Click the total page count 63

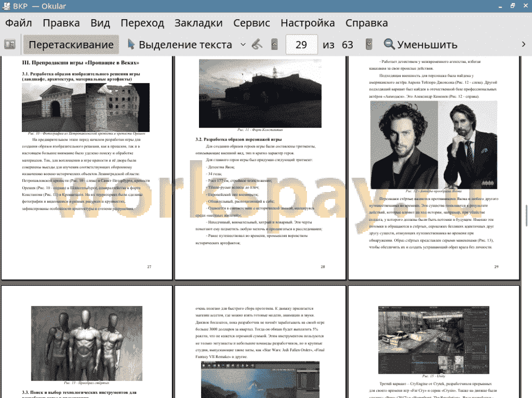tap(347, 45)
